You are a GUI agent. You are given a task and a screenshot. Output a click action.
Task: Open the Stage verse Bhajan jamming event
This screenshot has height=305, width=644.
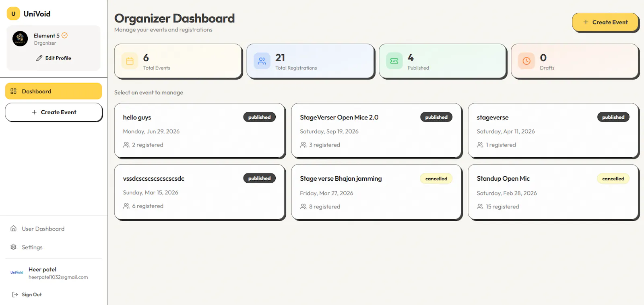376,192
